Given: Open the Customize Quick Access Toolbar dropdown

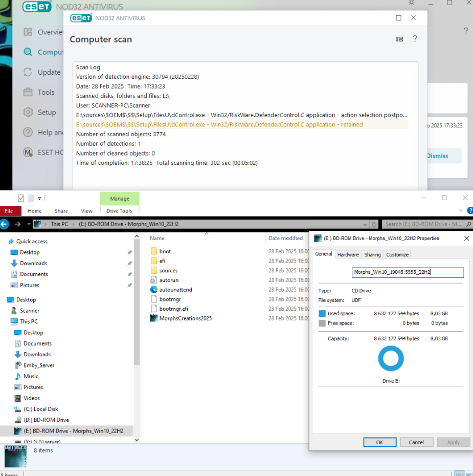Looking at the screenshot, I should (39, 199).
